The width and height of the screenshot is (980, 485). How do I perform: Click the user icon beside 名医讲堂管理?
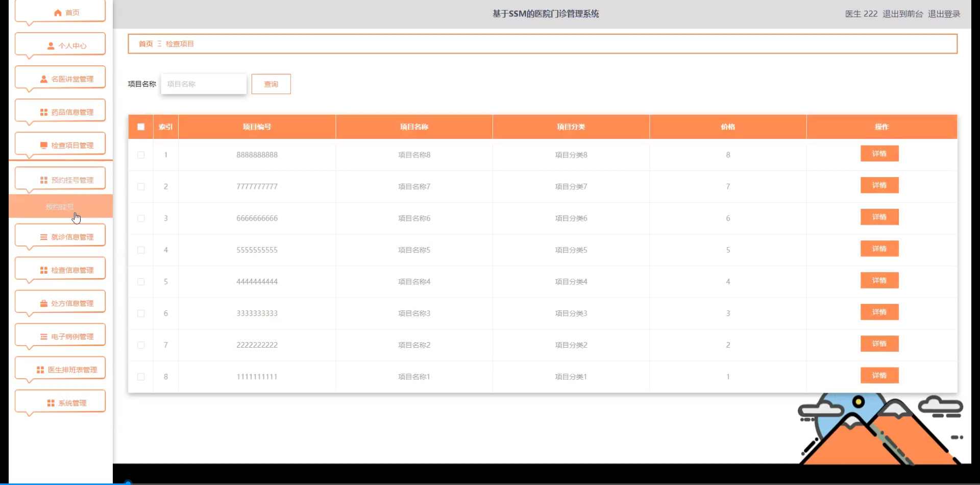pos(43,79)
